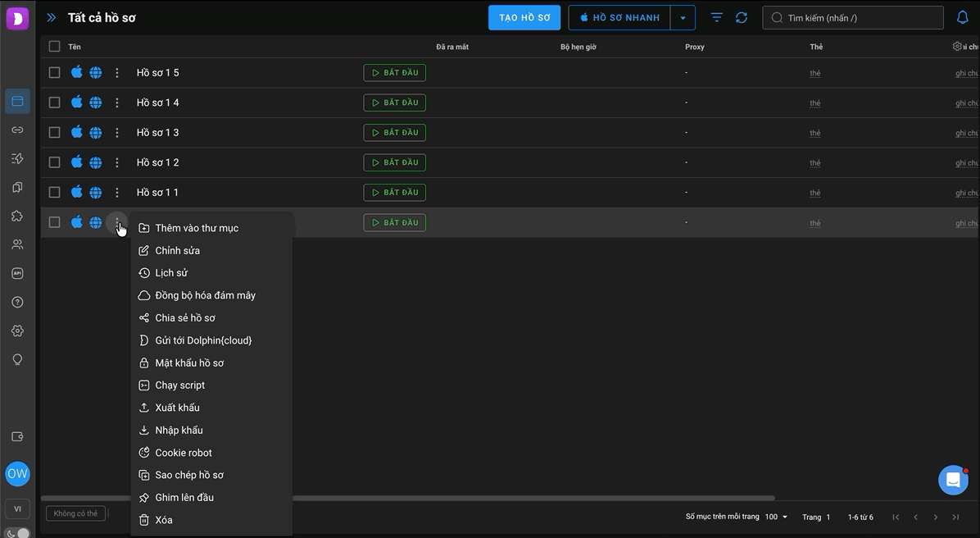Click the Tạo hồ sơ button
Screen dimensions: 980x538
[x=524, y=17]
